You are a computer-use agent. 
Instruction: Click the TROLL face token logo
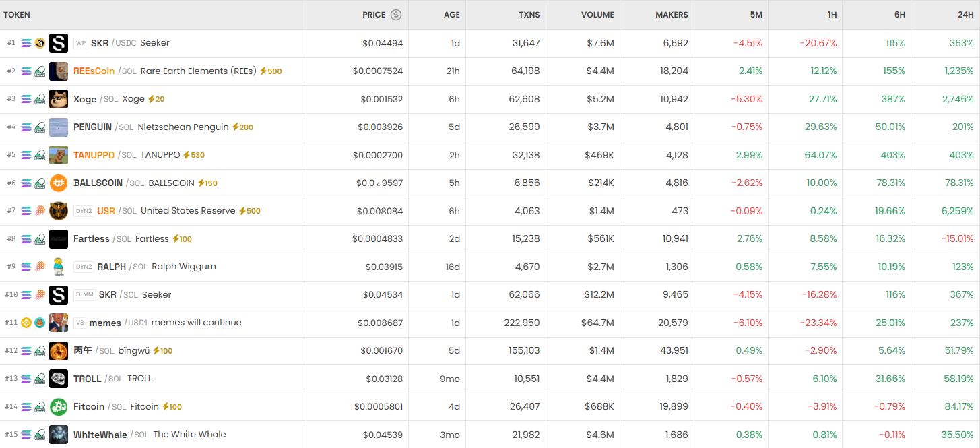[59, 379]
